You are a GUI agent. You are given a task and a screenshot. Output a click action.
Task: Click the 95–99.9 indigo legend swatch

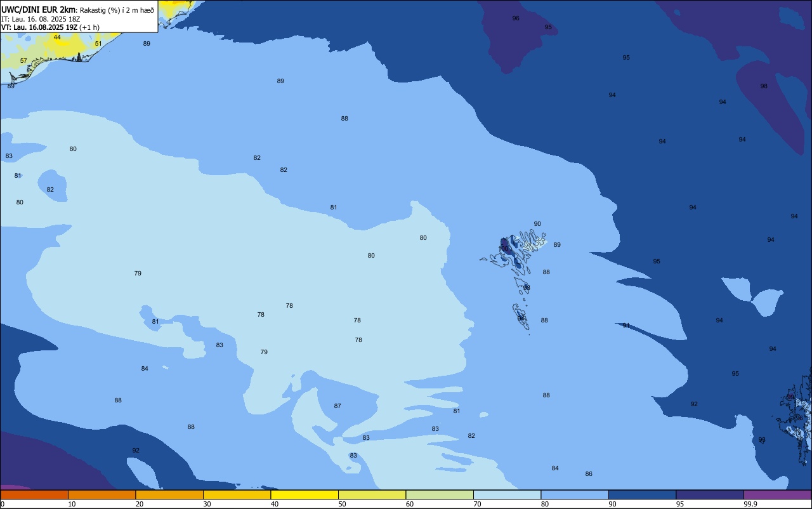(710, 494)
